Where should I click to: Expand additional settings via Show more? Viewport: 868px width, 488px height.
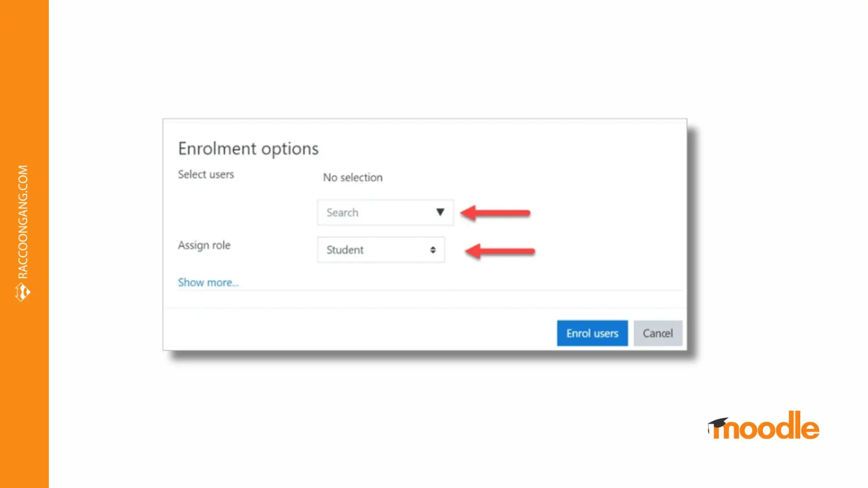(x=208, y=282)
